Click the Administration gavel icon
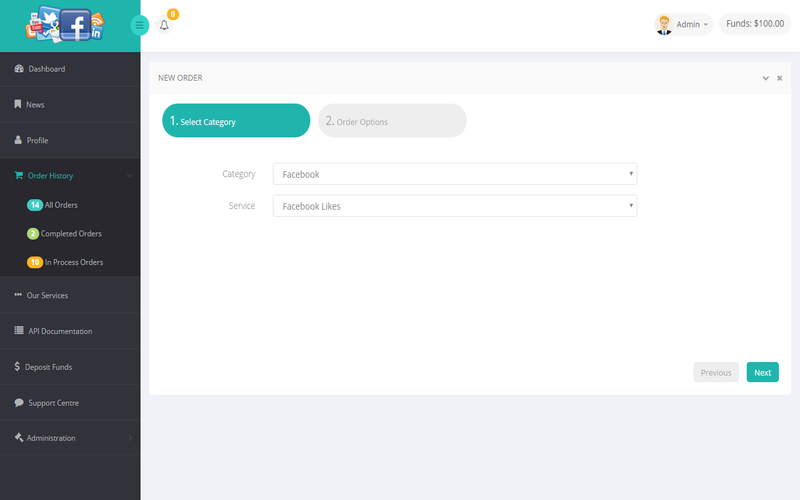Image resolution: width=800 pixels, height=500 pixels. pos(19,437)
